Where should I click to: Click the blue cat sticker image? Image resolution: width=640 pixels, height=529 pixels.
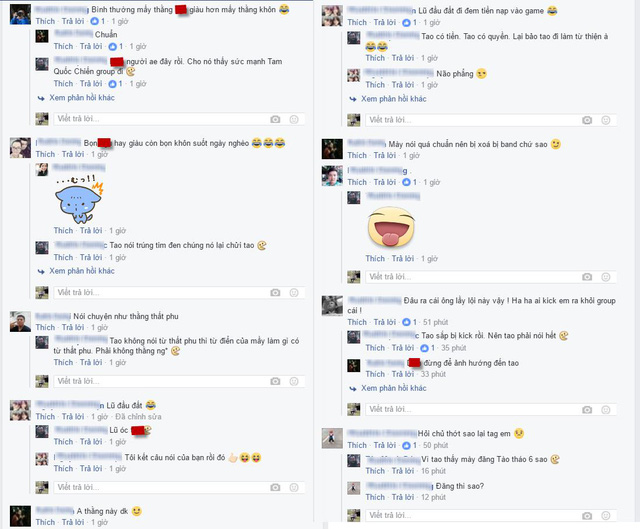(79, 200)
